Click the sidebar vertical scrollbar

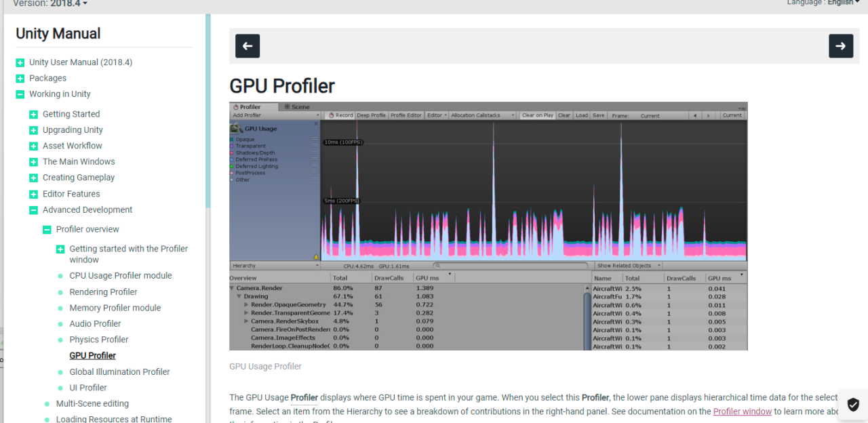click(208, 112)
